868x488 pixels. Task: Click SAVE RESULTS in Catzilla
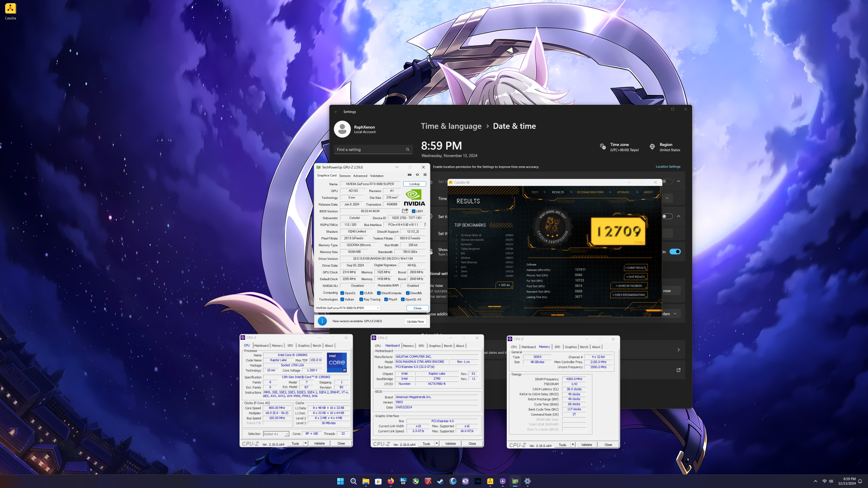click(x=636, y=277)
